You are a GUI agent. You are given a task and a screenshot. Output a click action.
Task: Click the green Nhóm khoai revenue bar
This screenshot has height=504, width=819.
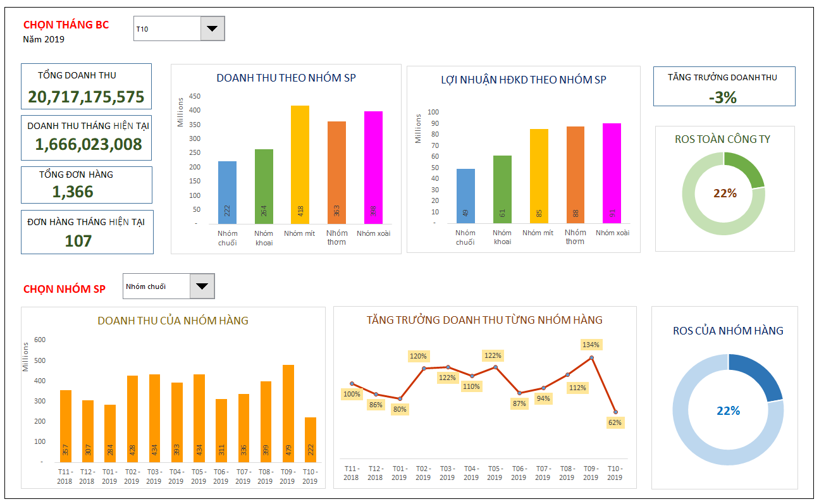(x=264, y=187)
